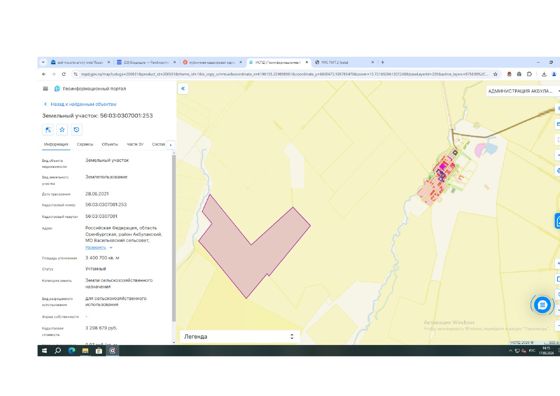This screenshot has width=560, height=396.
Task: Open Windows taskbar search
Action: [58, 351]
